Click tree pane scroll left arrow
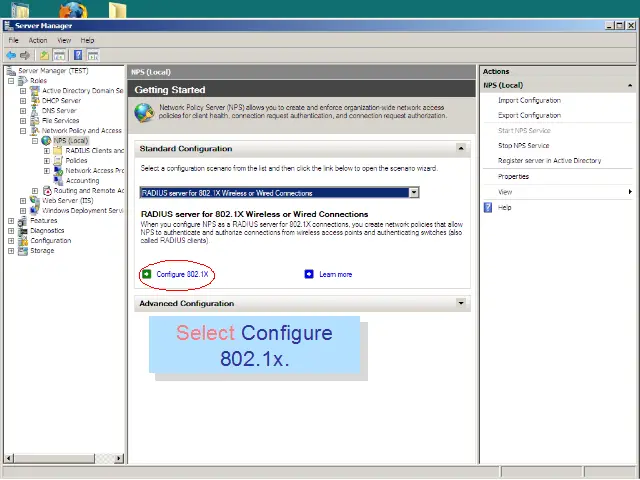 point(9,458)
